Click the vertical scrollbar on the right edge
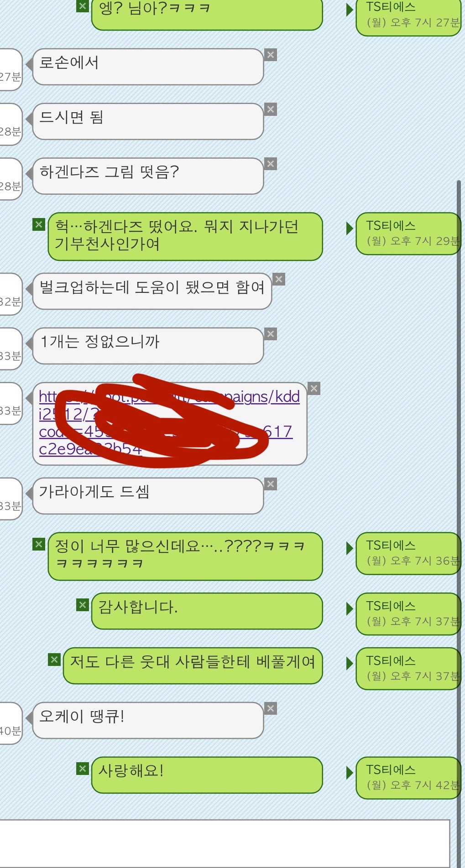Viewport: 465px width, 868px height. click(x=459, y=524)
